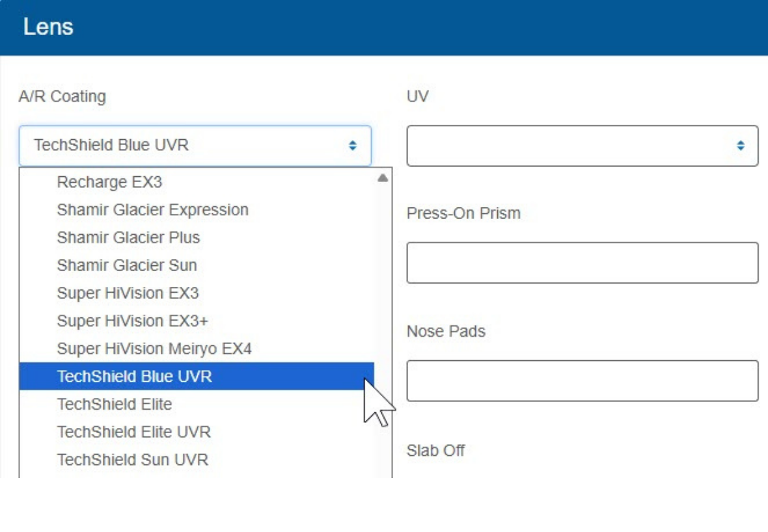Choose Super HiVision EX3+ option
Screen dimensions: 768x532
click(x=132, y=321)
